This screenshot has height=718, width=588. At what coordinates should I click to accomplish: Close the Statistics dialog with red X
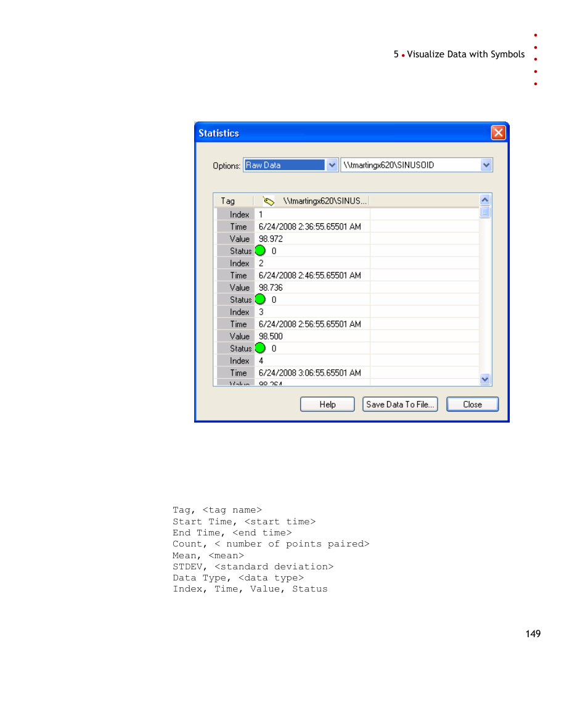click(498, 133)
